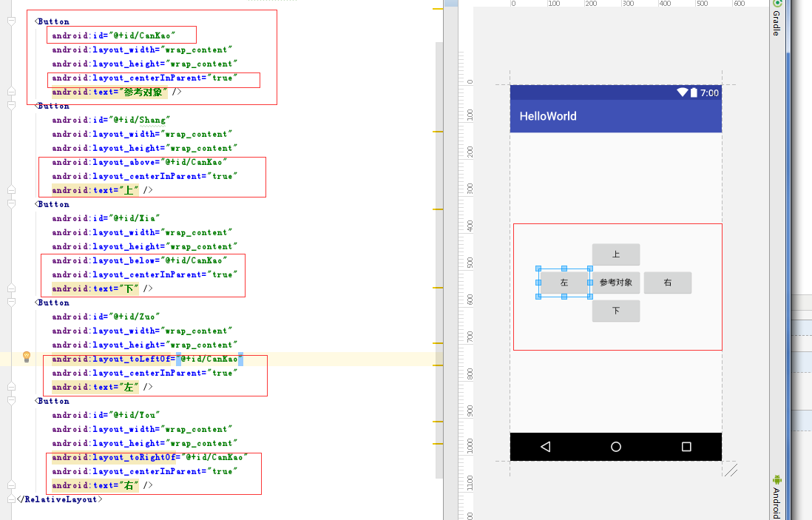Open the Android side tool window tab
Viewport: 812px width, 520px height.
[777, 496]
